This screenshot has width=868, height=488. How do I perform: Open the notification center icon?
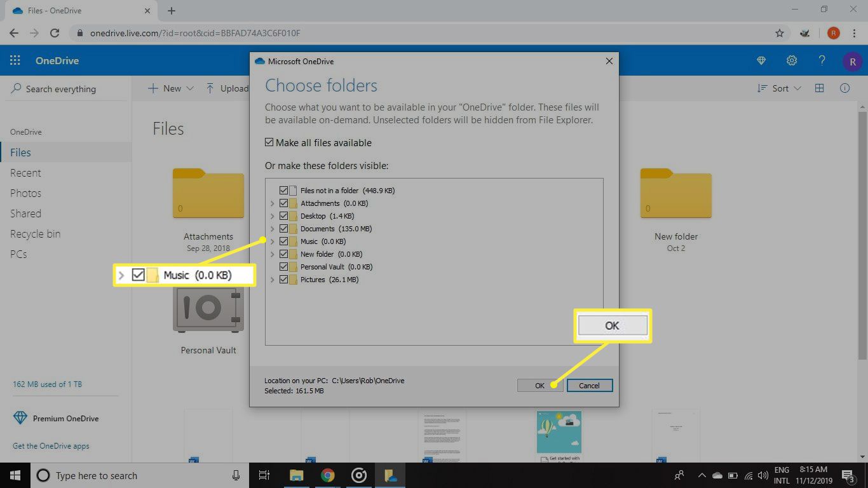pos(848,475)
